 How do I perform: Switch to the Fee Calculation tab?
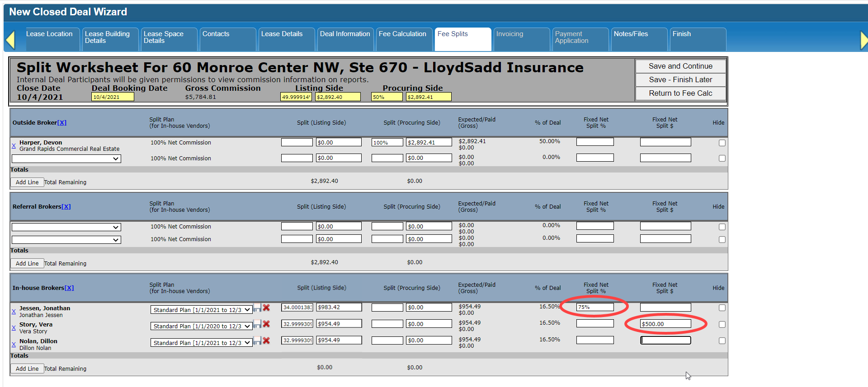point(402,34)
